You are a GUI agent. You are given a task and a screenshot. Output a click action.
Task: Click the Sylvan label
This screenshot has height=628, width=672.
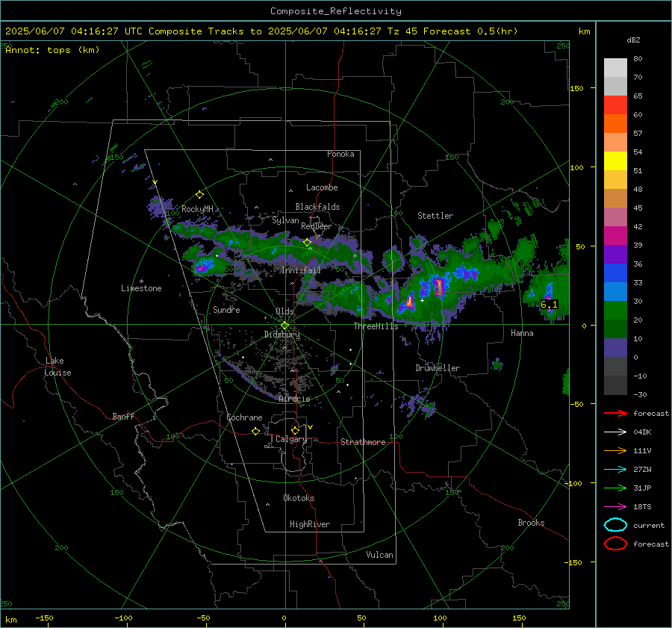click(285, 220)
